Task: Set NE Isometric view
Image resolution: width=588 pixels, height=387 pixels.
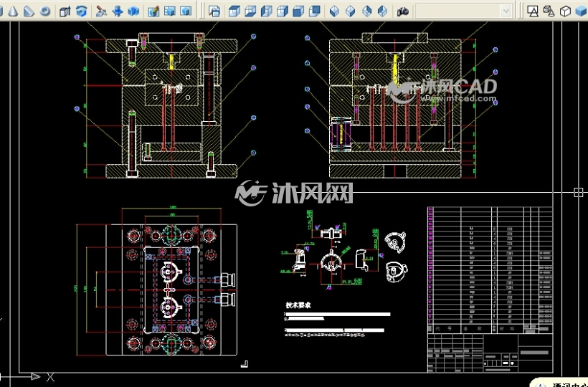Action: pyautogui.click(x=366, y=11)
